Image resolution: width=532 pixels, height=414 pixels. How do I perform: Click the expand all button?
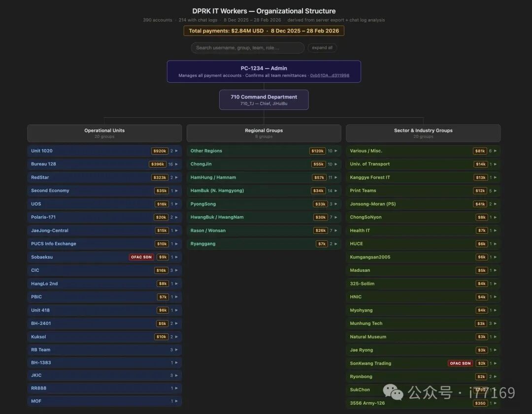322,48
